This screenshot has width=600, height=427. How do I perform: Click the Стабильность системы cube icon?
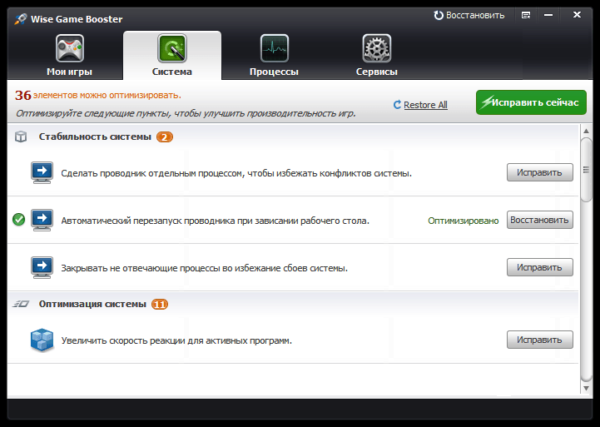pyautogui.click(x=21, y=137)
